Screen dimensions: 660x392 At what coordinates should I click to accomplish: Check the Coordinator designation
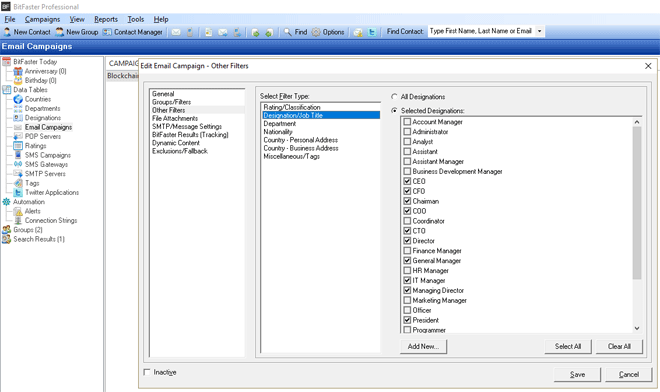coord(407,221)
